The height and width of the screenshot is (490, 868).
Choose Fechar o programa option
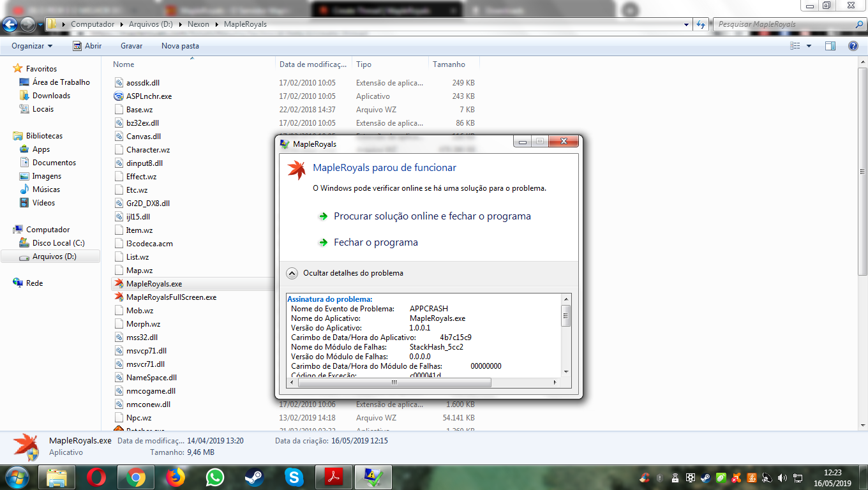[376, 242]
